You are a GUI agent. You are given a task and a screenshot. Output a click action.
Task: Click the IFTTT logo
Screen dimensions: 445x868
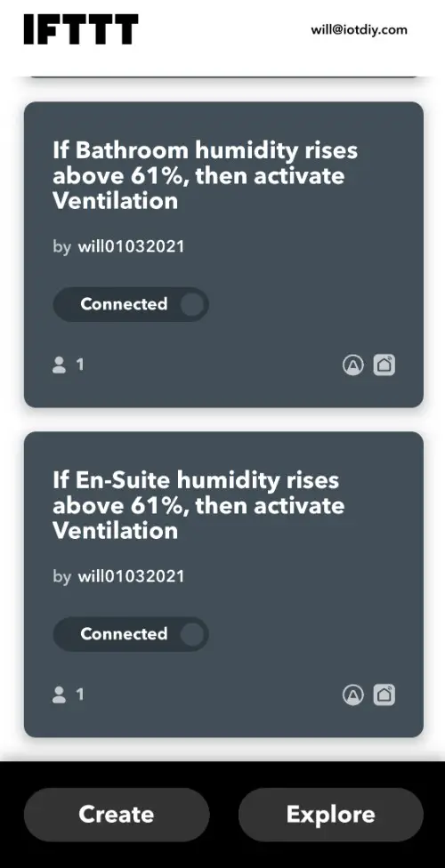tap(81, 29)
